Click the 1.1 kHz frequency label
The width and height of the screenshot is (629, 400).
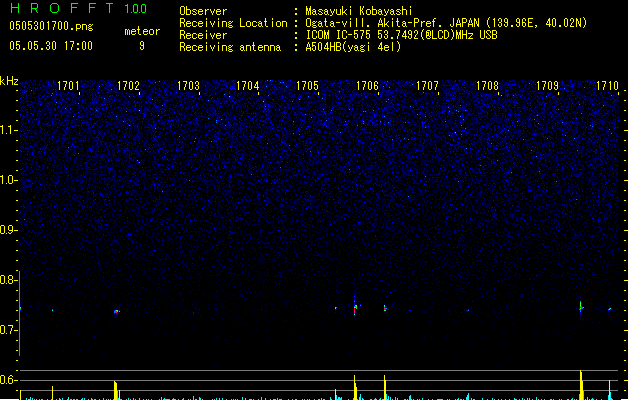click(8, 130)
